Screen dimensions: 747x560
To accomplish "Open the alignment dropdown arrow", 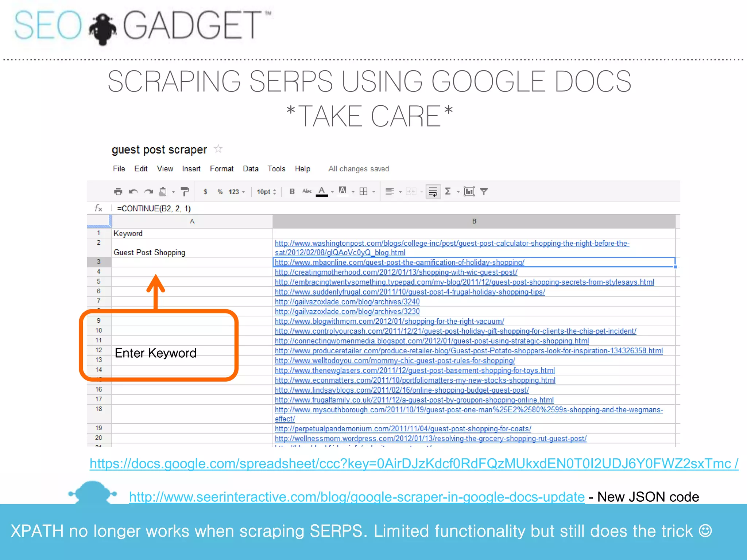I will point(400,192).
